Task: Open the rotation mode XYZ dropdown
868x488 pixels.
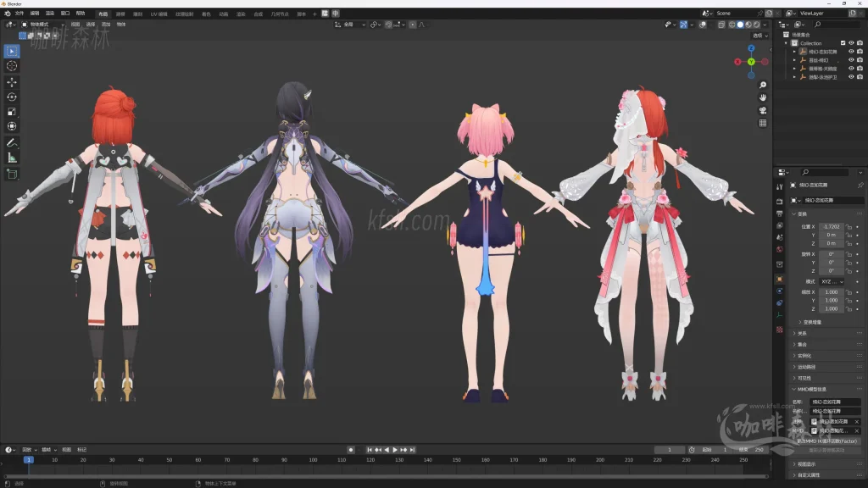Action: point(832,281)
